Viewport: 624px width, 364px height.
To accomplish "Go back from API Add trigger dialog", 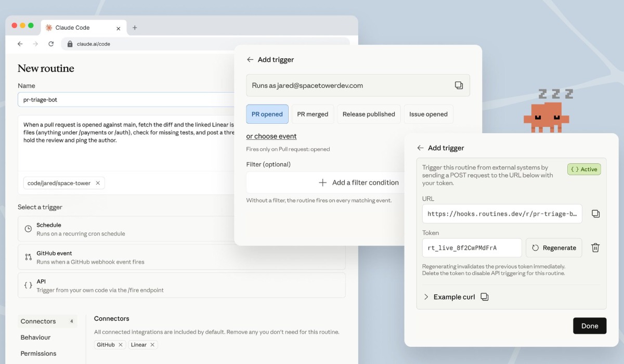I will (420, 148).
